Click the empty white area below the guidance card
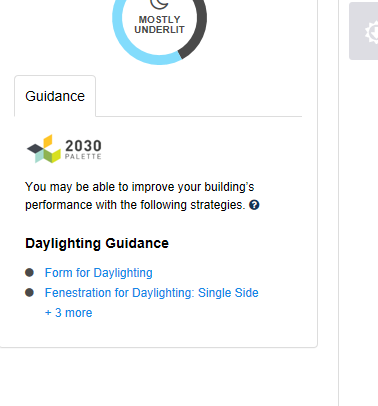 tap(159, 377)
